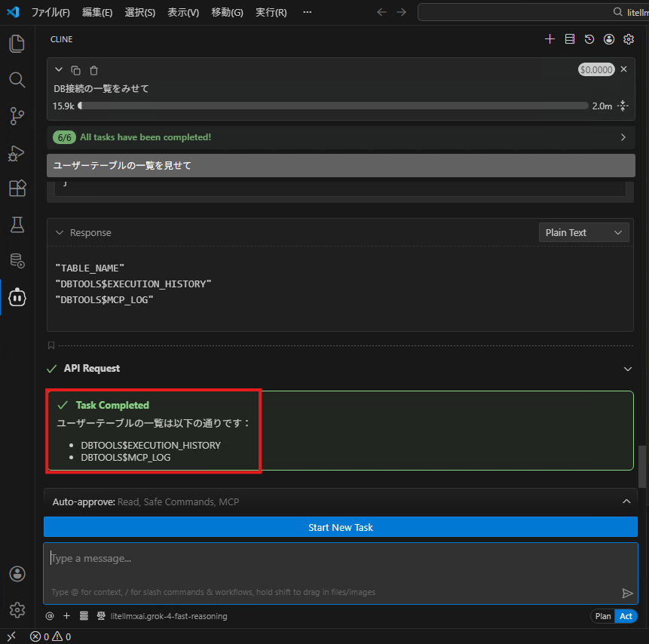The image size is (649, 644).
Task: Expand the API Request details
Action: click(x=627, y=369)
